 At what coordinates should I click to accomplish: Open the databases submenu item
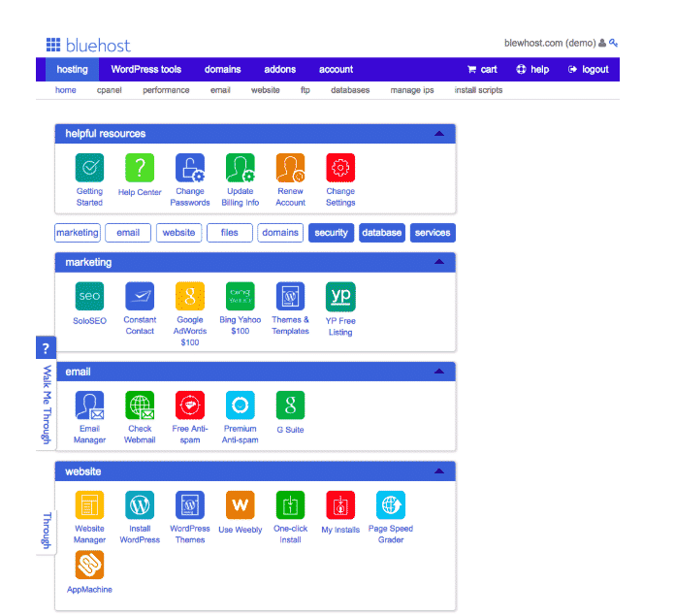[350, 90]
